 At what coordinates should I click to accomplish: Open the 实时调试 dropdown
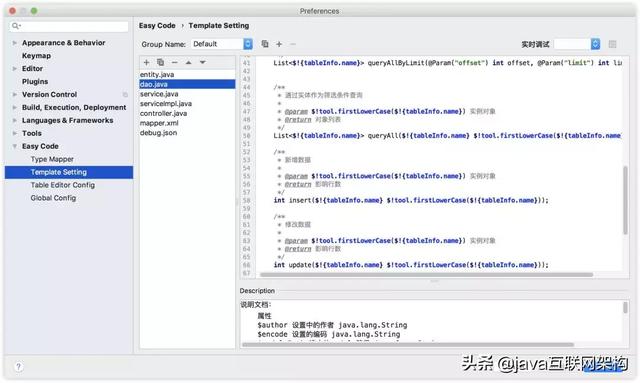coord(577,44)
